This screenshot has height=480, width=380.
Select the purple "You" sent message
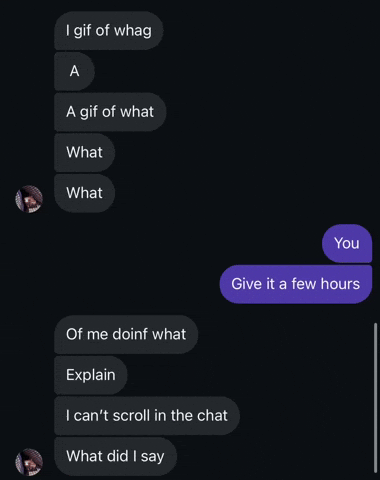point(347,243)
